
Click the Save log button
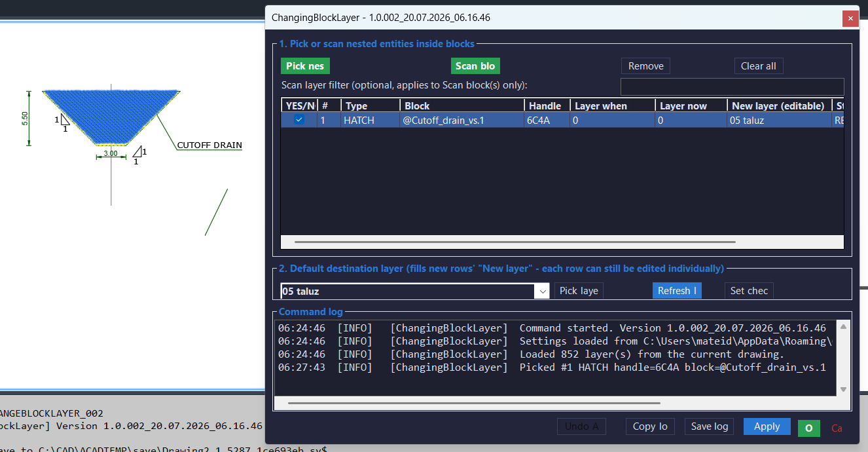tap(709, 426)
